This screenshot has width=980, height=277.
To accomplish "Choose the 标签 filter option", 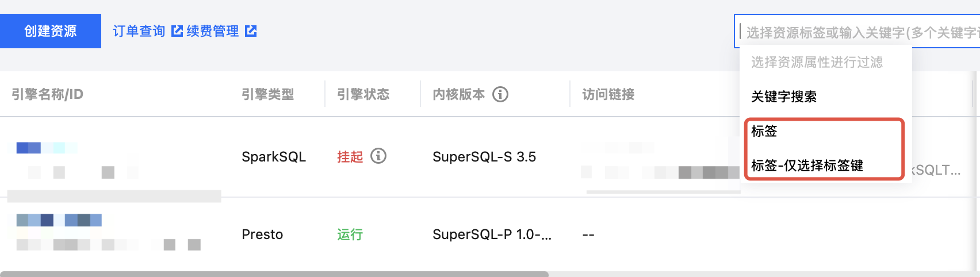I will (764, 131).
